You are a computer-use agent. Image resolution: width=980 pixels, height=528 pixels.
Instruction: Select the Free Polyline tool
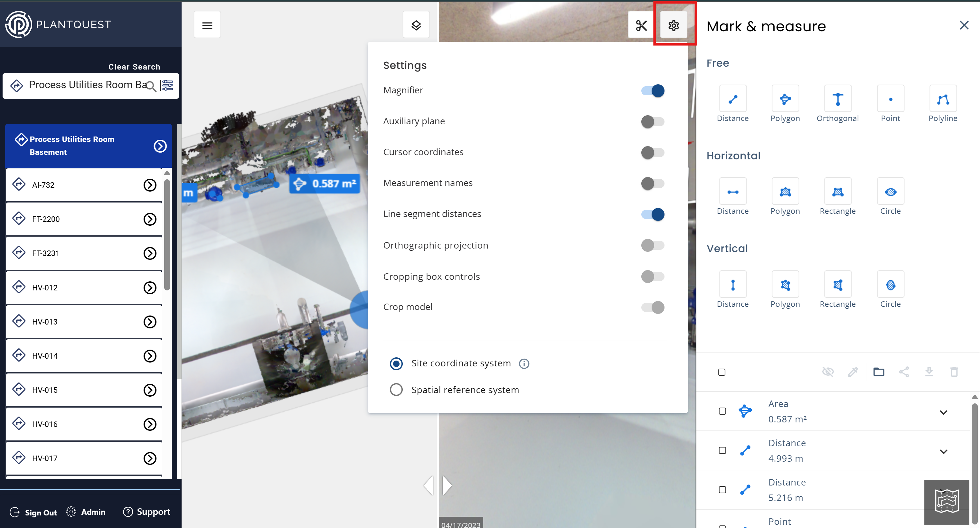pos(942,99)
